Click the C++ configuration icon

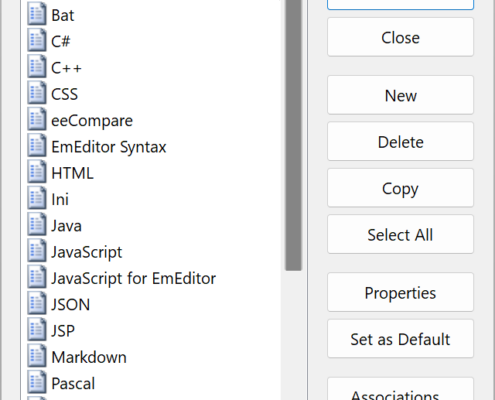[x=37, y=67]
